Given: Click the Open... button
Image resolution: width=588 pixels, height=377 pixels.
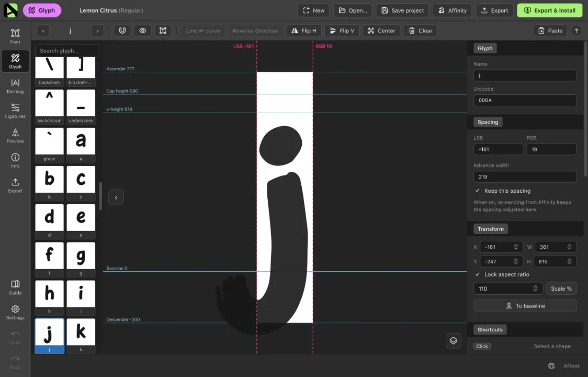Looking at the screenshot, I should pyautogui.click(x=353, y=10).
